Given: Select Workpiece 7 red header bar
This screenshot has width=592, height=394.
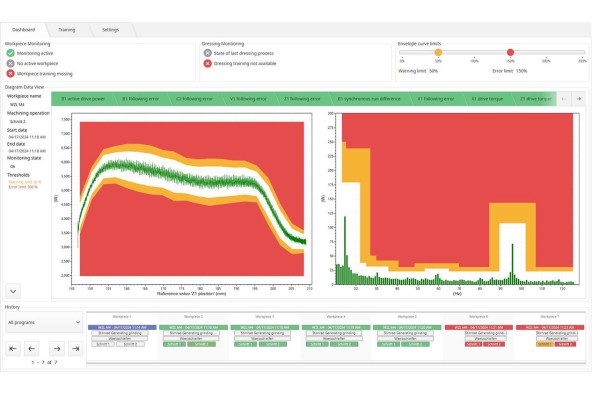Looking at the screenshot, I should (x=550, y=328).
